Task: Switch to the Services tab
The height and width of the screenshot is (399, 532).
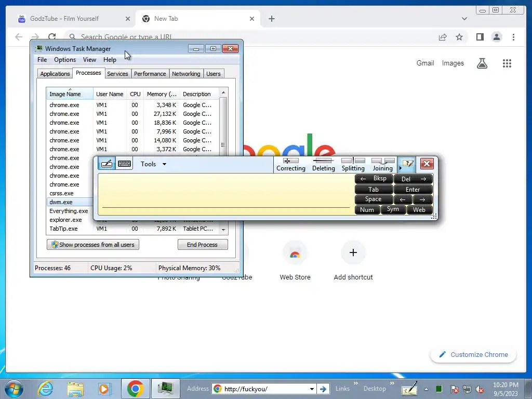Action: pos(117,74)
